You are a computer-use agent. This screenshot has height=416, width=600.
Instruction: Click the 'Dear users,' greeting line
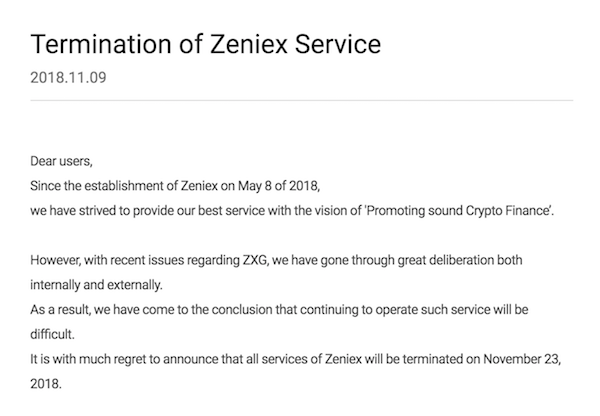point(61,161)
